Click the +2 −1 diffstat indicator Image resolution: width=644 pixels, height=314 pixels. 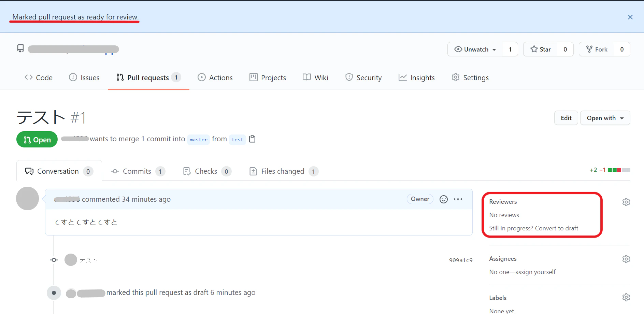click(x=610, y=170)
